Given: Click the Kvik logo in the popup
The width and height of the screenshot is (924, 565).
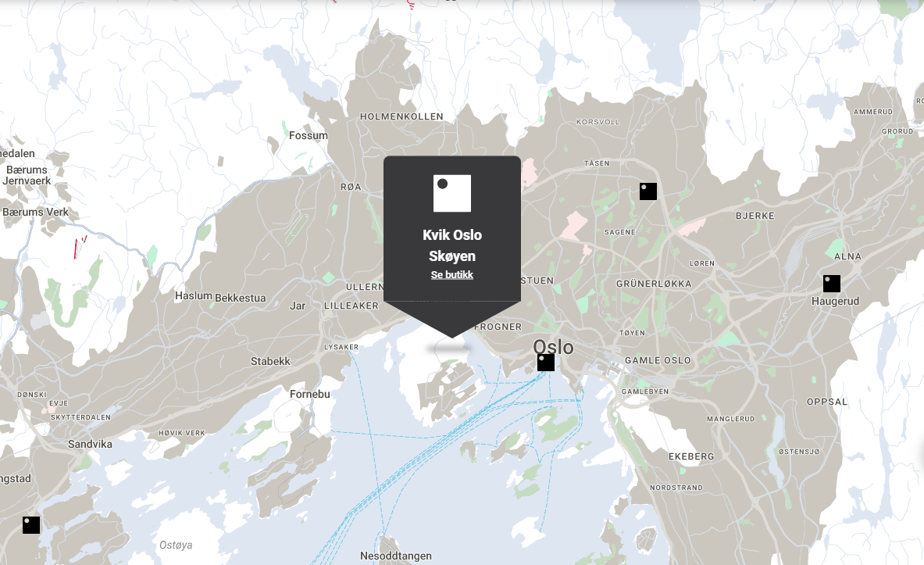Looking at the screenshot, I should click(452, 193).
